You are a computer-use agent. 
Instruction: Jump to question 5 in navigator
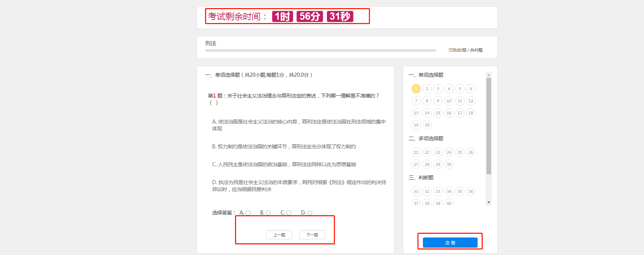pos(460,89)
